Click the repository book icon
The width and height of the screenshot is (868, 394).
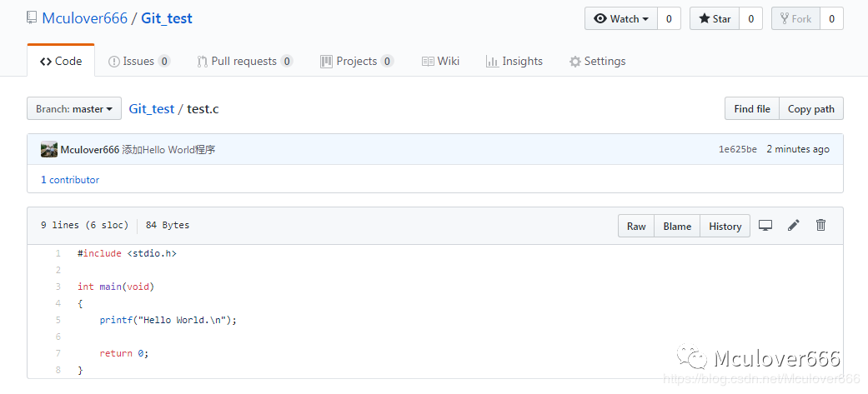pyautogui.click(x=33, y=18)
